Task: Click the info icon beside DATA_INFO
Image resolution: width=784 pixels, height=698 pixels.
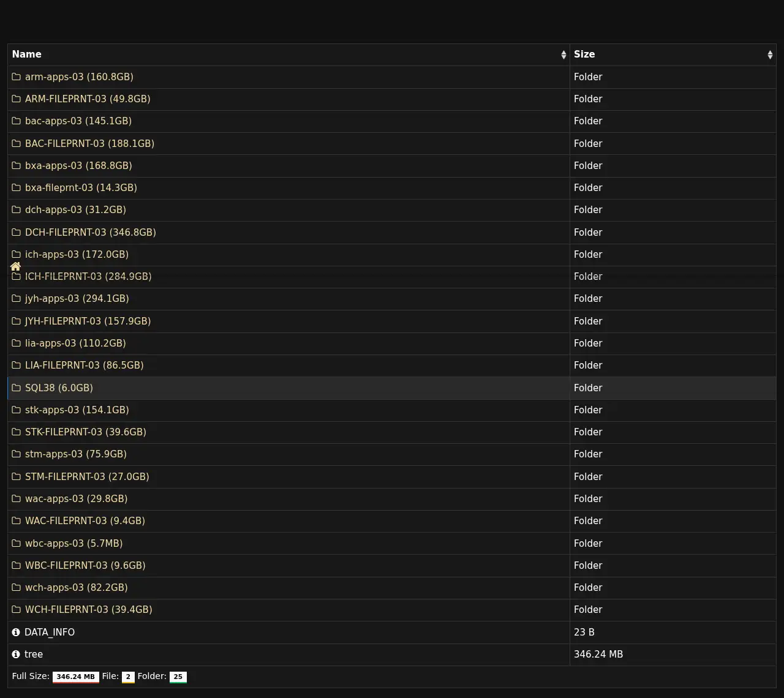Action: pyautogui.click(x=16, y=632)
